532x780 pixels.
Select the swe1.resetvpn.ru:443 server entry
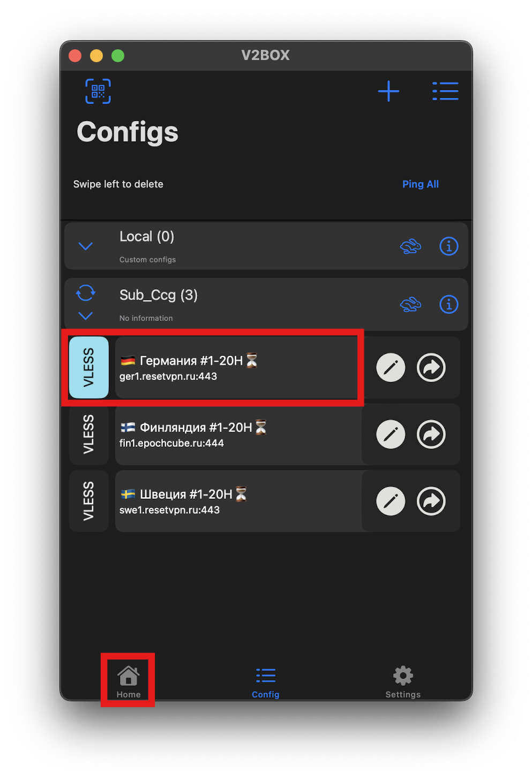point(238,501)
